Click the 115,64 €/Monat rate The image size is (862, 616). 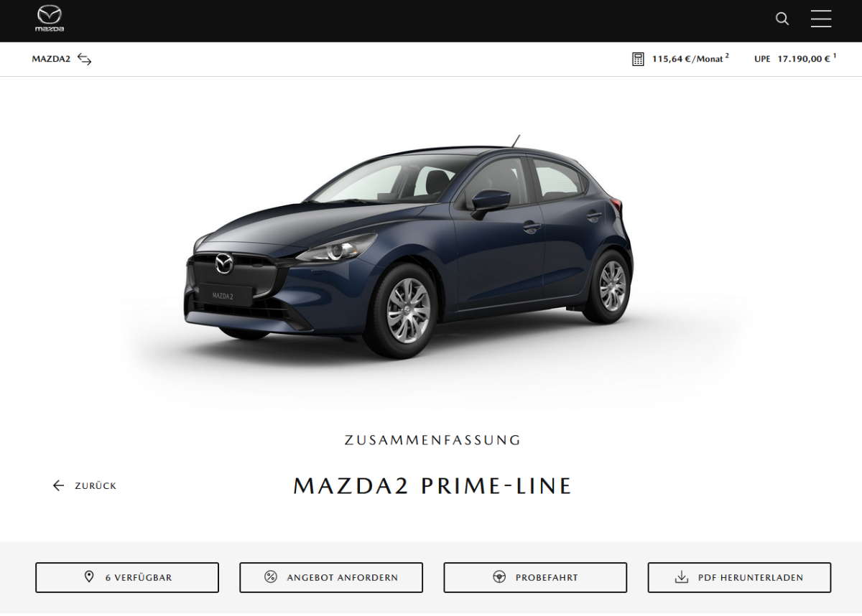tap(690, 59)
